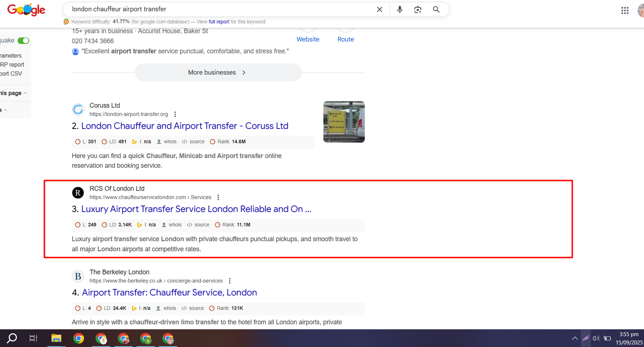The width and height of the screenshot is (644, 347).
Task: Open options menu for Coruss Ltd result
Action: [x=175, y=114]
